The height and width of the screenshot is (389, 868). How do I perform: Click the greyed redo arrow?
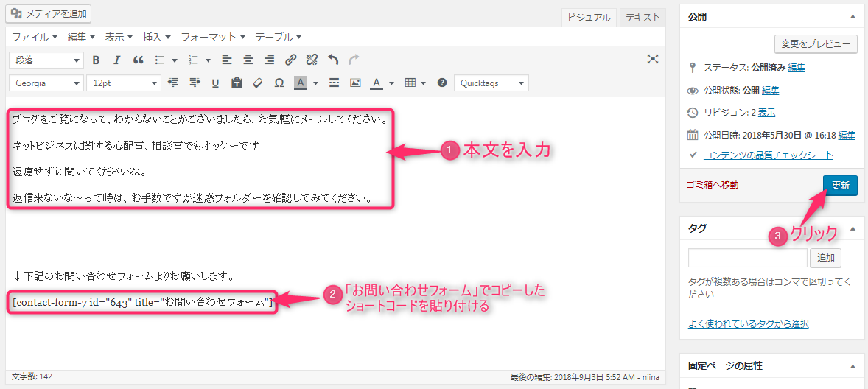(354, 60)
